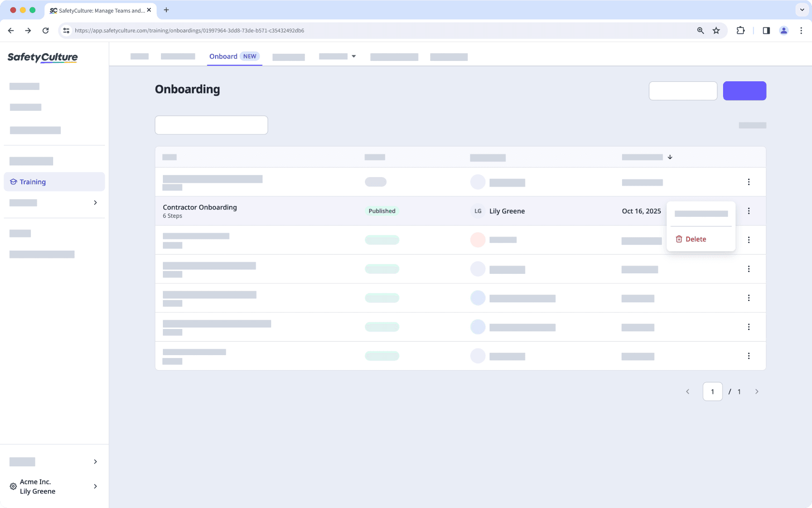This screenshot has height=508, width=812.
Task: Open the side panel icon in the toolbar
Action: click(766, 30)
